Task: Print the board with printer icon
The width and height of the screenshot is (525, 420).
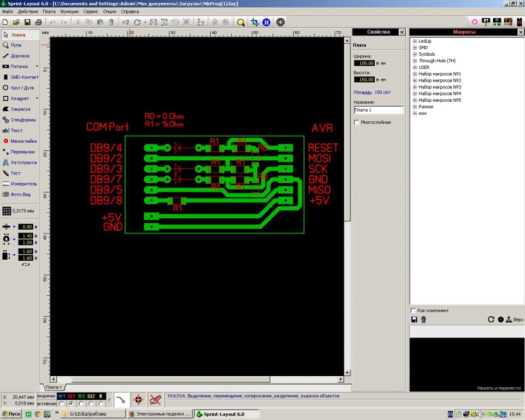Action: click(38, 22)
